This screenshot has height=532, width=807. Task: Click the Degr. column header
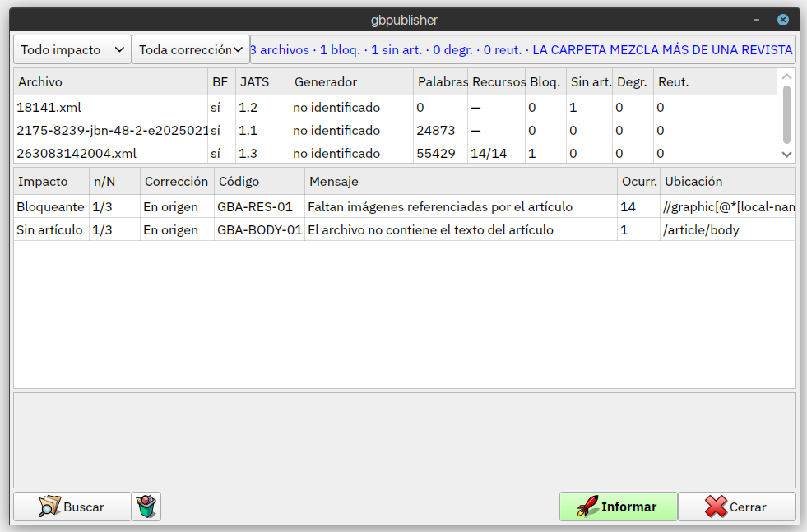click(633, 81)
